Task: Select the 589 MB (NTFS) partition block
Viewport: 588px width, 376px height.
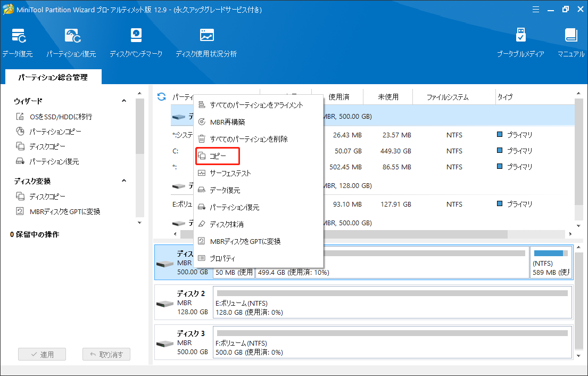Action: pyautogui.click(x=551, y=263)
